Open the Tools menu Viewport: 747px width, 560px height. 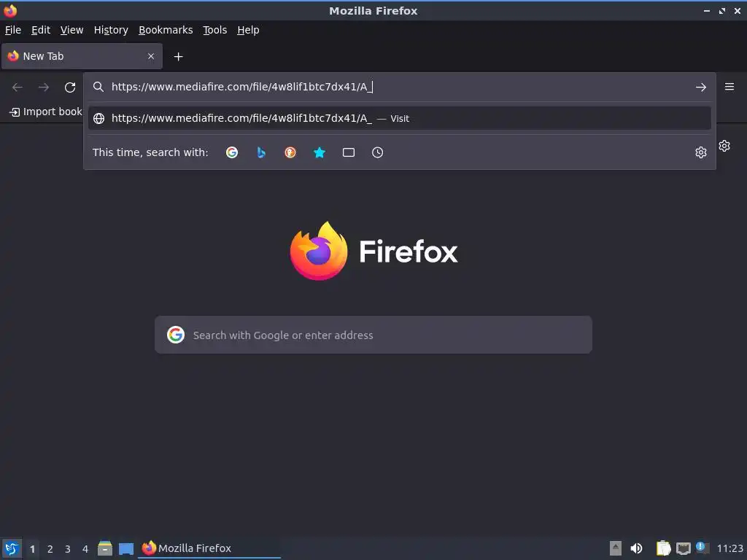pos(215,30)
